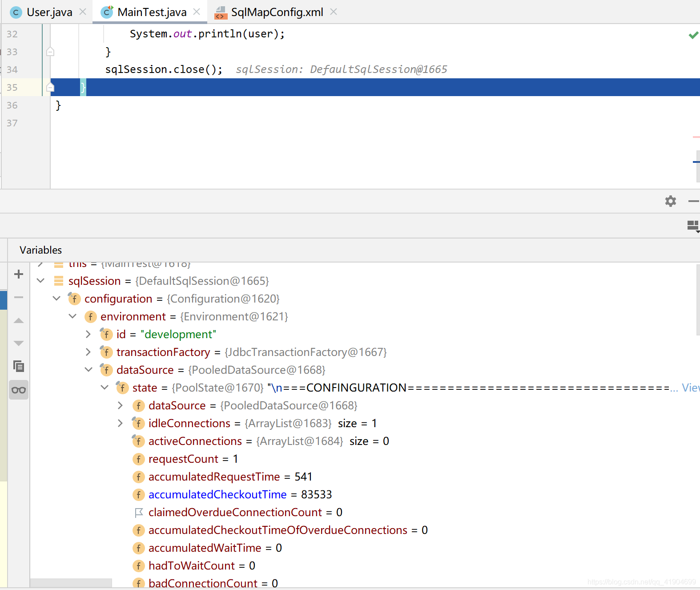Viewport: 700px width, 590px height.
Task: Click line 34 sqlSession.close() code
Action: point(164,69)
